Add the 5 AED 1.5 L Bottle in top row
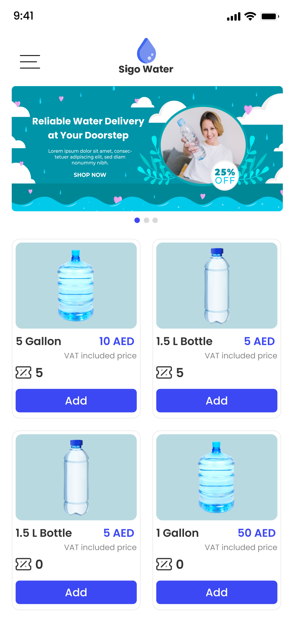The height and width of the screenshot is (644, 293). 217,401
